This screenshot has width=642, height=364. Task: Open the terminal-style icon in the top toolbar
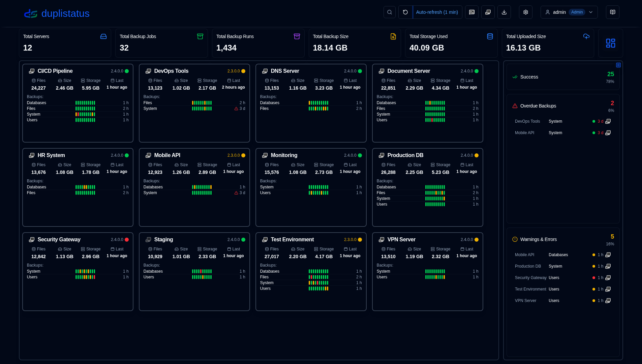471,12
